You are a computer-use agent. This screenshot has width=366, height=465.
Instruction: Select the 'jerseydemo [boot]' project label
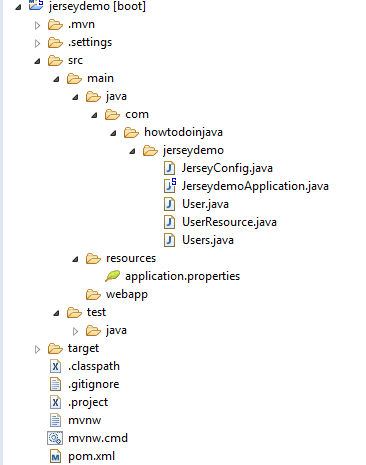click(97, 6)
